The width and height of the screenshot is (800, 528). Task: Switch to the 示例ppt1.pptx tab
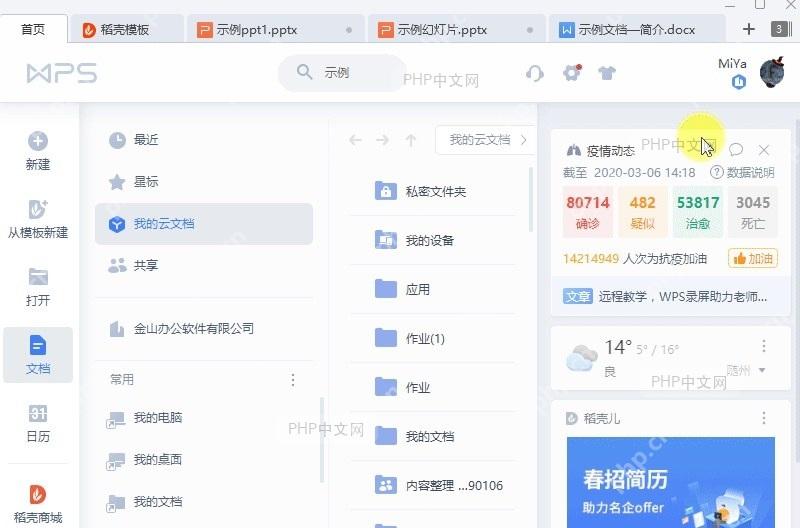[276, 30]
